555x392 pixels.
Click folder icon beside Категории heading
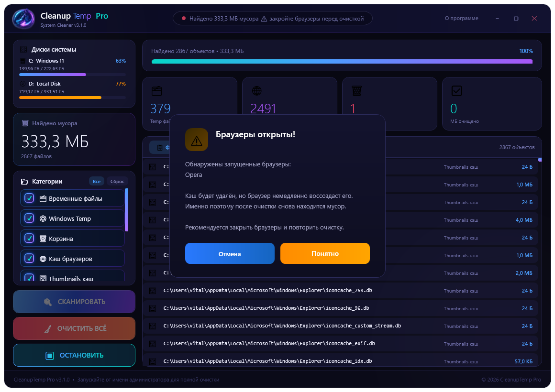click(24, 182)
